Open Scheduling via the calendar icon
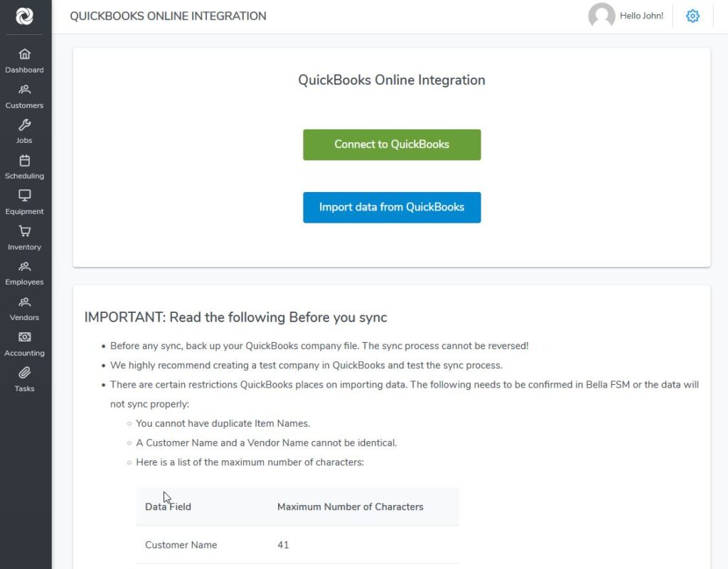This screenshot has height=569, width=728. [x=24, y=166]
